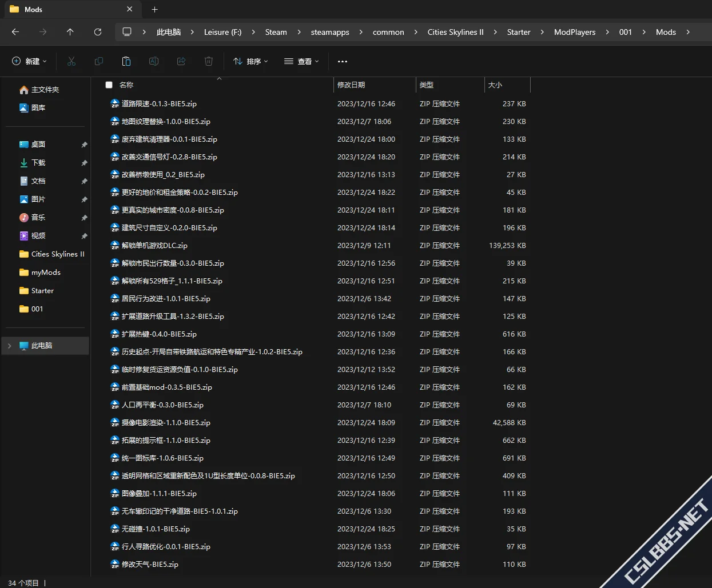The width and height of the screenshot is (712, 588).
Task: Sort files by 类型 column header
Action: (427, 85)
